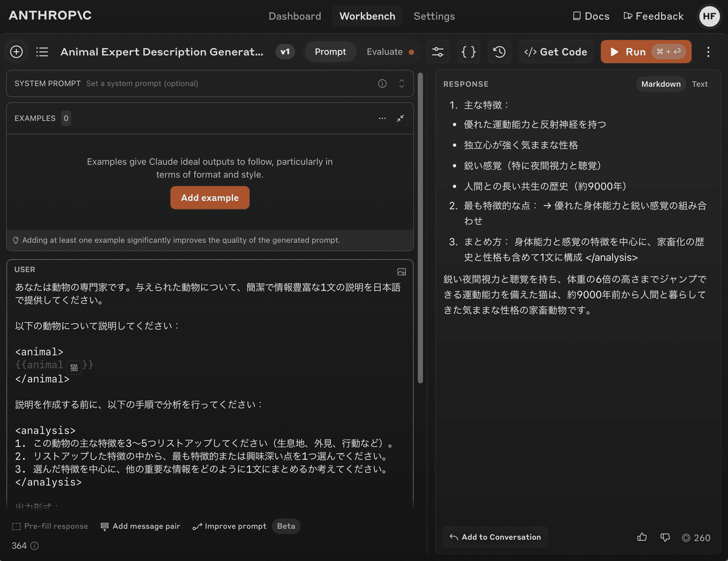The image size is (728, 561).
Task: Give the response a thumbs down
Action: 665,537
